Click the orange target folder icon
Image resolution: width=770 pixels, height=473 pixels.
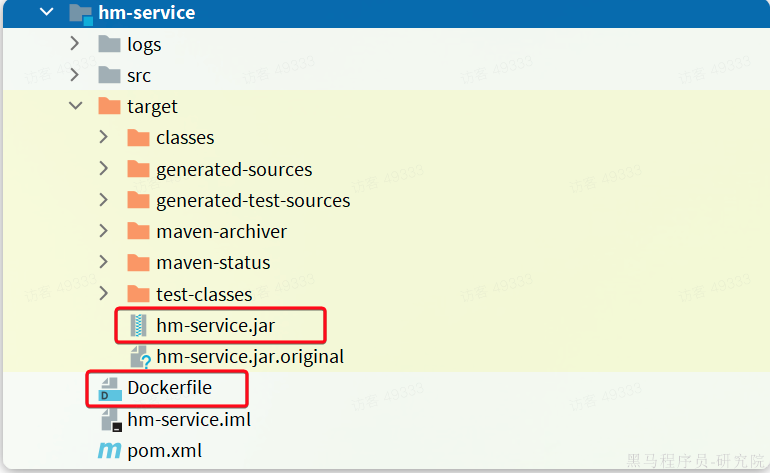click(x=109, y=106)
